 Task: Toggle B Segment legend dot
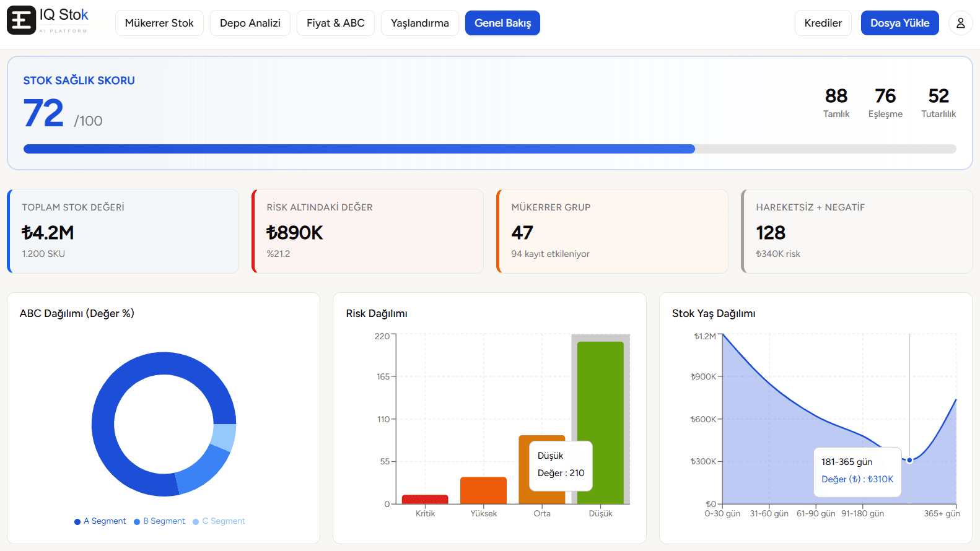[x=137, y=521]
